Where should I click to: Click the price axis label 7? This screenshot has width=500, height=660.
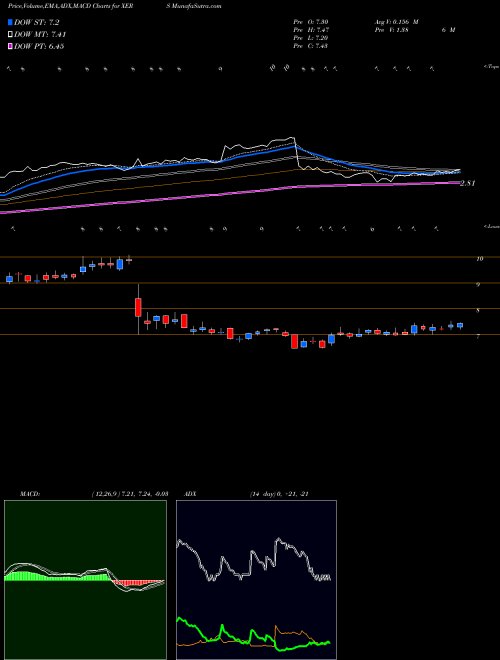(x=478, y=337)
